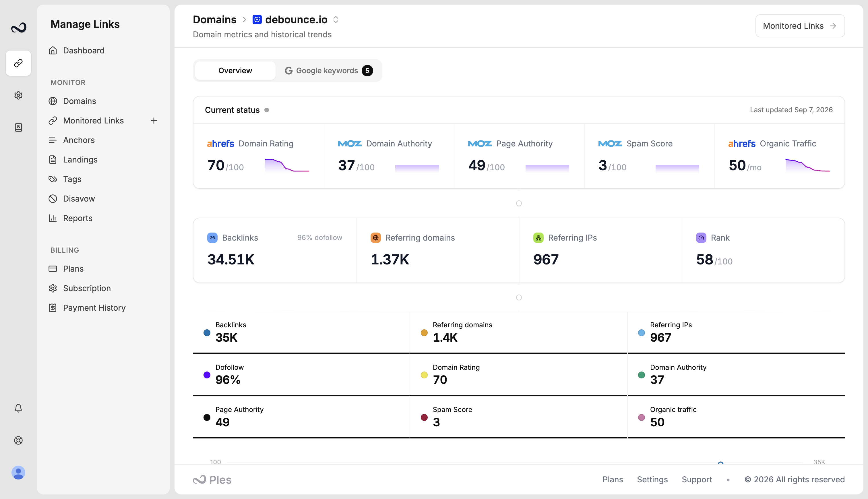Toggle the Referring IPs 967 chart series

pyautogui.click(x=736, y=332)
